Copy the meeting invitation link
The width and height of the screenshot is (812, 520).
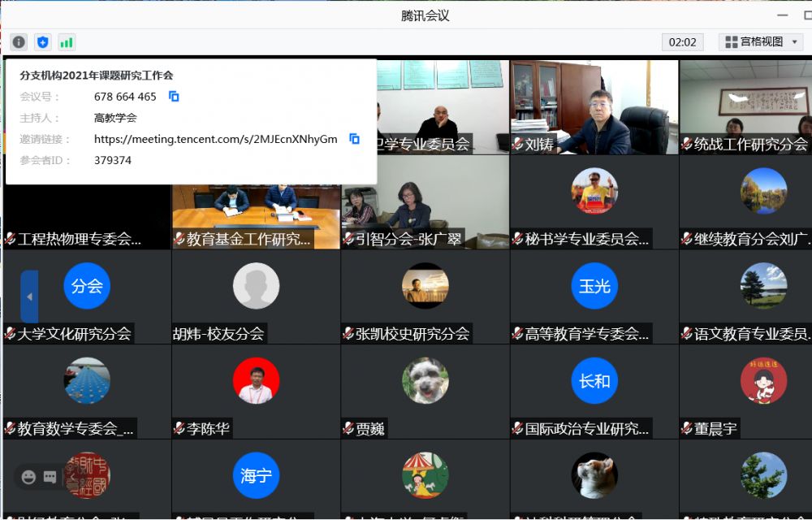[354, 139]
